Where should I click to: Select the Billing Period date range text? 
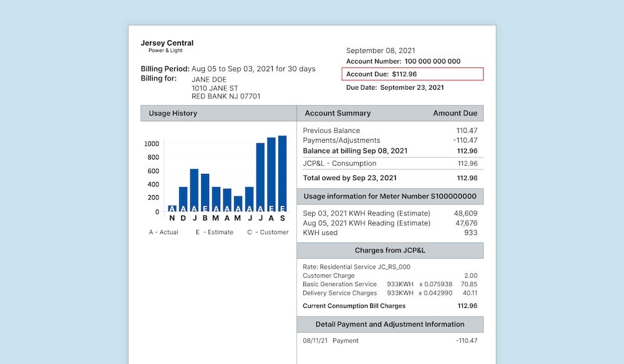[253, 69]
